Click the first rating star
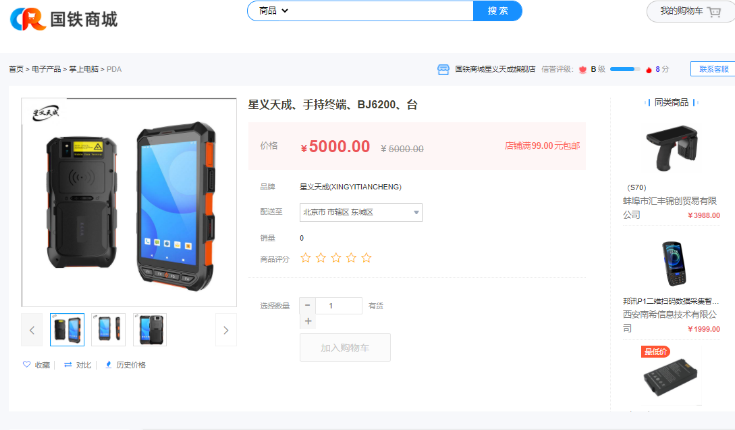The width and height of the screenshot is (735, 430). [x=306, y=257]
